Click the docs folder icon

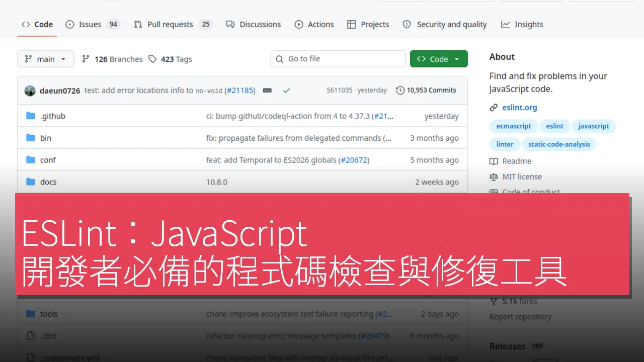point(31,182)
